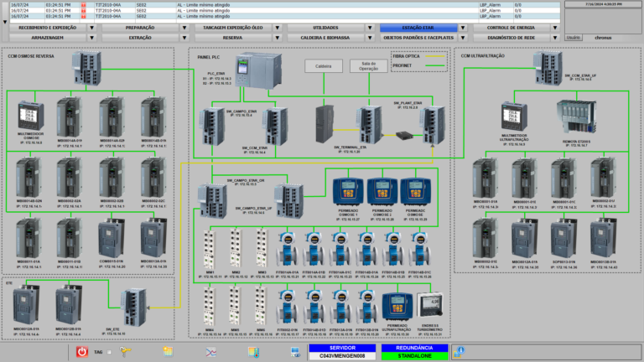Screen dimensions: 644x362
Task: Tick the TAG checkbox in bottom toolbar
Action: (x=109, y=352)
